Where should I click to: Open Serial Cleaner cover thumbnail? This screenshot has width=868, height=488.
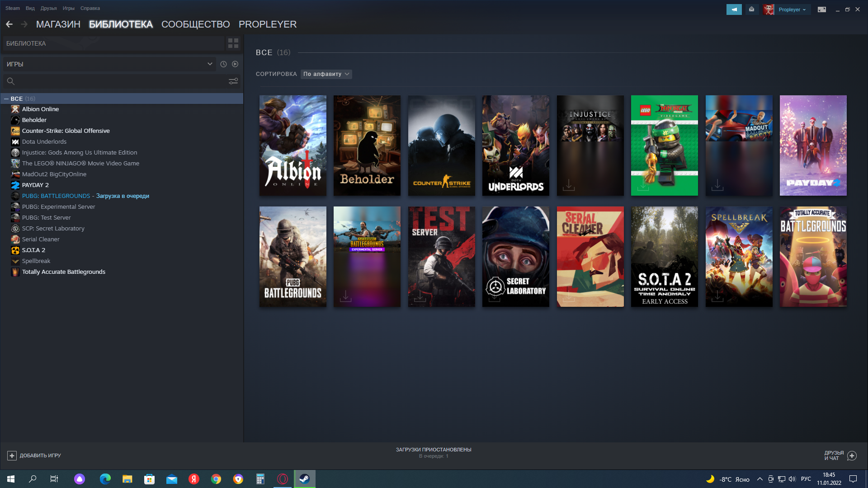[x=590, y=257]
